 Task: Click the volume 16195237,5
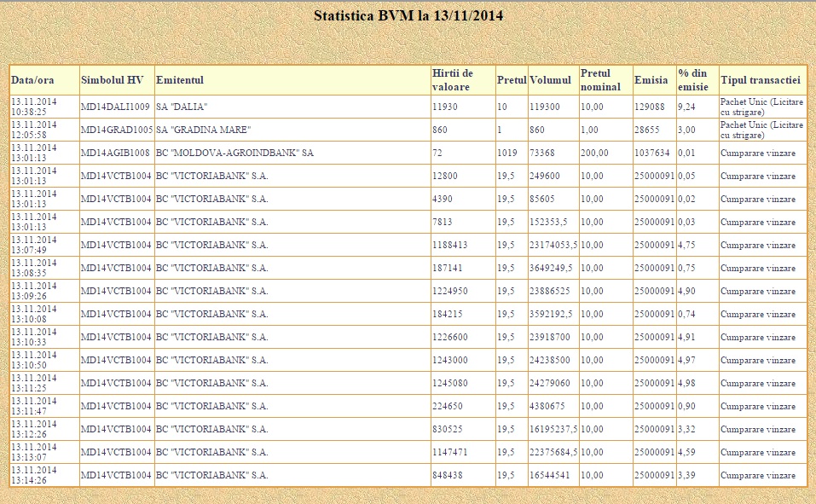point(553,429)
